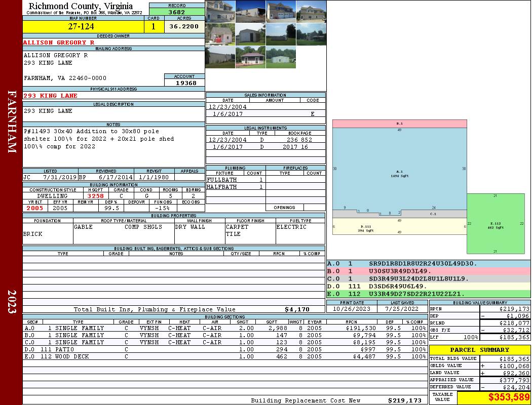Click the physical 911 address 293 KING LANE
The width and height of the screenshot is (532, 405).
pos(51,96)
